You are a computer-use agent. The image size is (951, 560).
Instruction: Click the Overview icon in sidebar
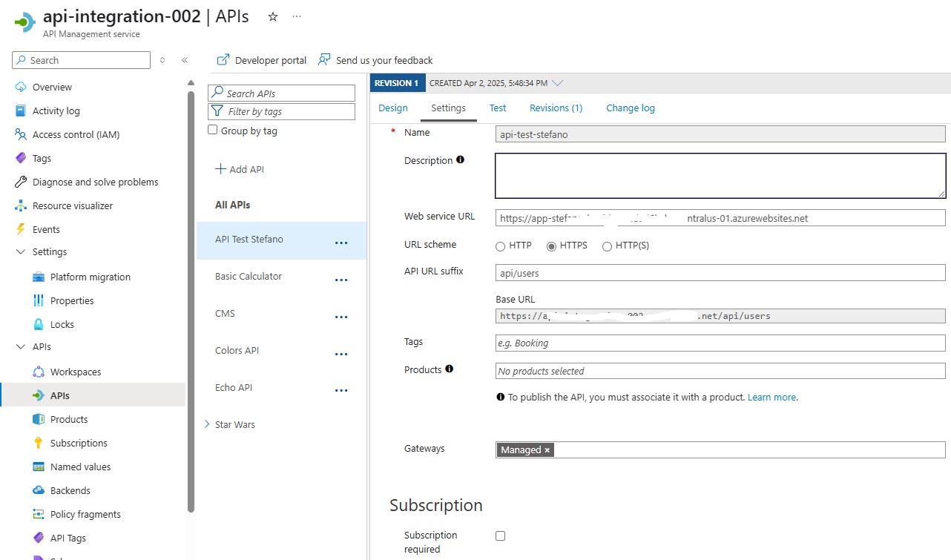pos(21,87)
